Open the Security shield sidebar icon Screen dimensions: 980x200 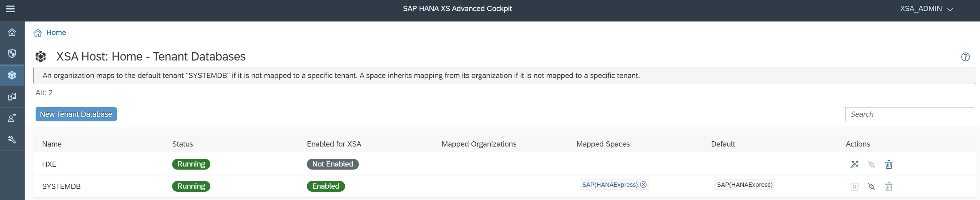12,54
